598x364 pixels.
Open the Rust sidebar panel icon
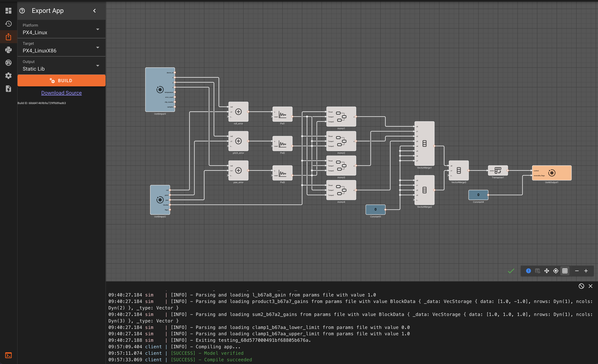pyautogui.click(x=8, y=63)
